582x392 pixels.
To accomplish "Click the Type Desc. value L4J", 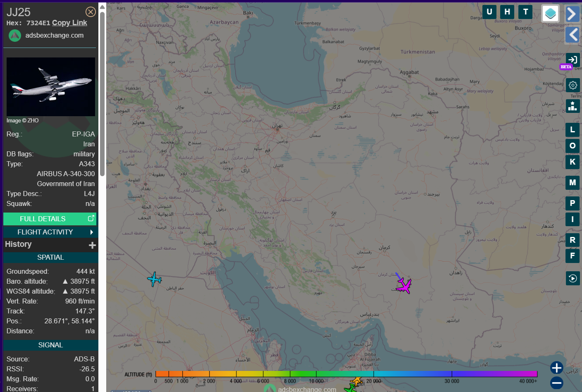I will click(x=89, y=194).
